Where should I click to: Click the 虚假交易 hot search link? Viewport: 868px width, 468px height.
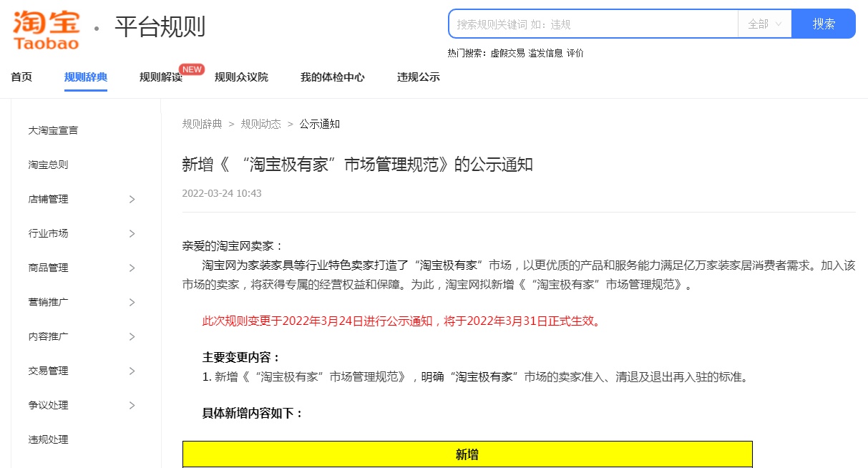(x=507, y=53)
